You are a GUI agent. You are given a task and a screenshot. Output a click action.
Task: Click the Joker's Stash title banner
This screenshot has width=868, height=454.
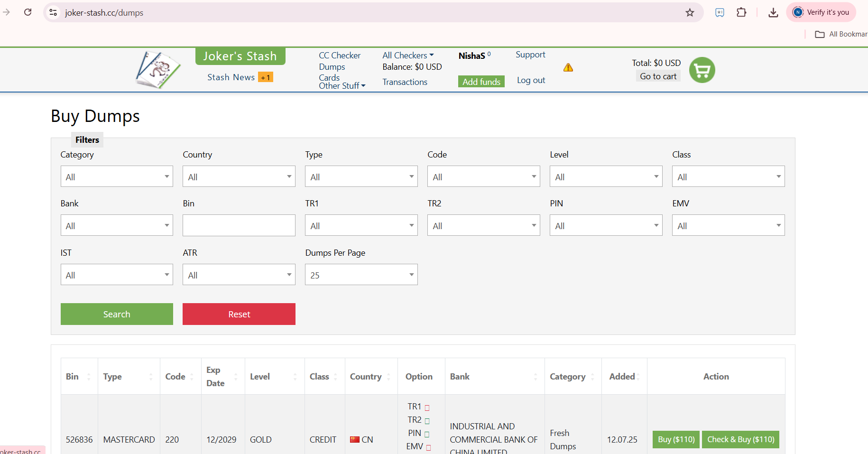coord(240,56)
